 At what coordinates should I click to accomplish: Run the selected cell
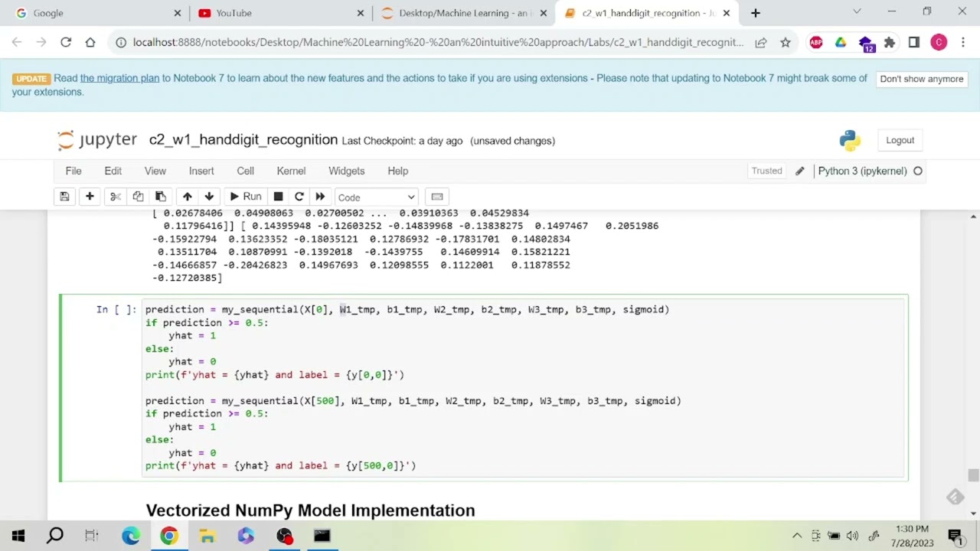pos(245,197)
